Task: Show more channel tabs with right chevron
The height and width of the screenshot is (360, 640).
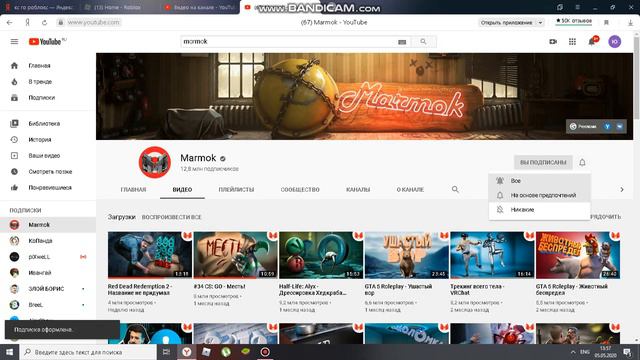Action: pos(622,189)
